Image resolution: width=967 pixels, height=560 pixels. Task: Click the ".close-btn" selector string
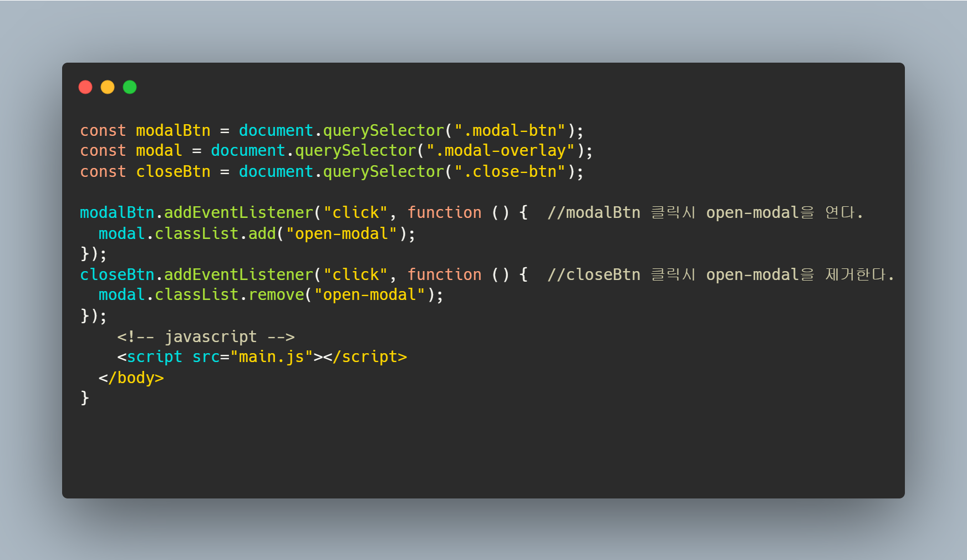(510, 171)
